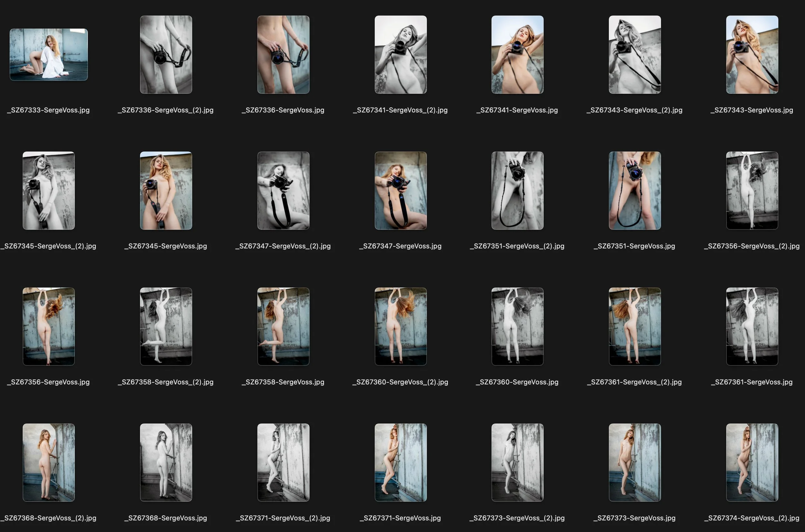Click the filename label _SZ67345-SergeVoss.jpg
The width and height of the screenshot is (805, 532).
pos(166,246)
